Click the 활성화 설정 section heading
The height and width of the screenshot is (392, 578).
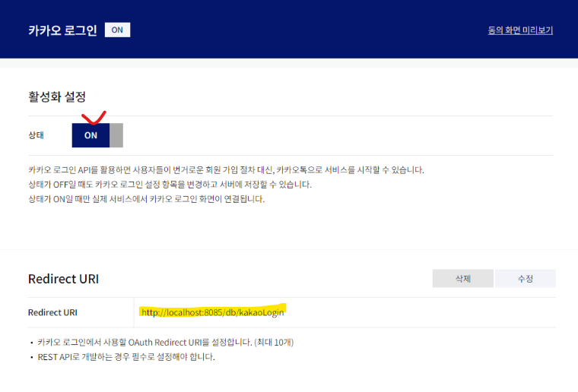57,96
